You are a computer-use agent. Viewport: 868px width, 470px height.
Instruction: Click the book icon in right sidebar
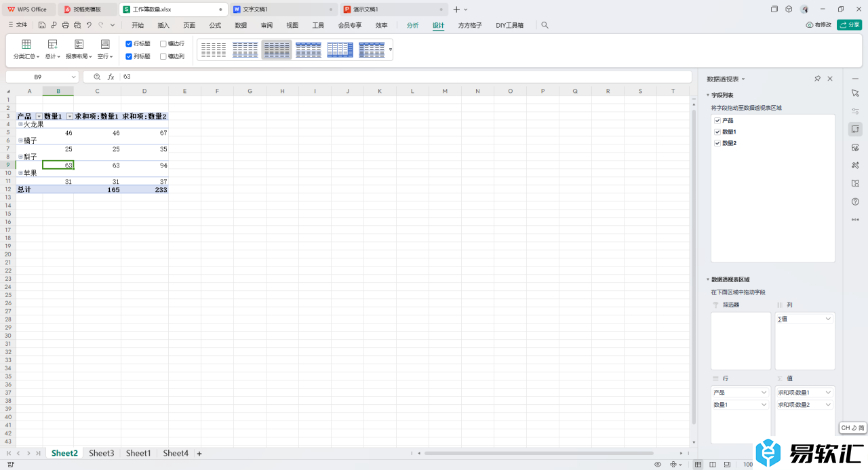(x=855, y=183)
